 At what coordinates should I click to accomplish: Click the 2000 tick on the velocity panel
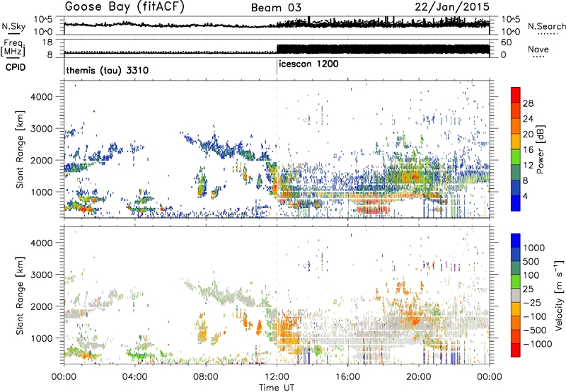[41, 306]
